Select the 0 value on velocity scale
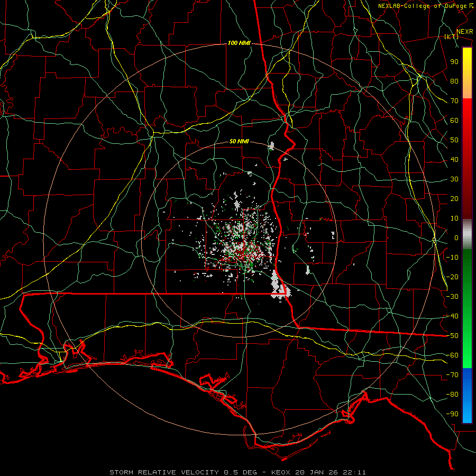 click(456, 237)
